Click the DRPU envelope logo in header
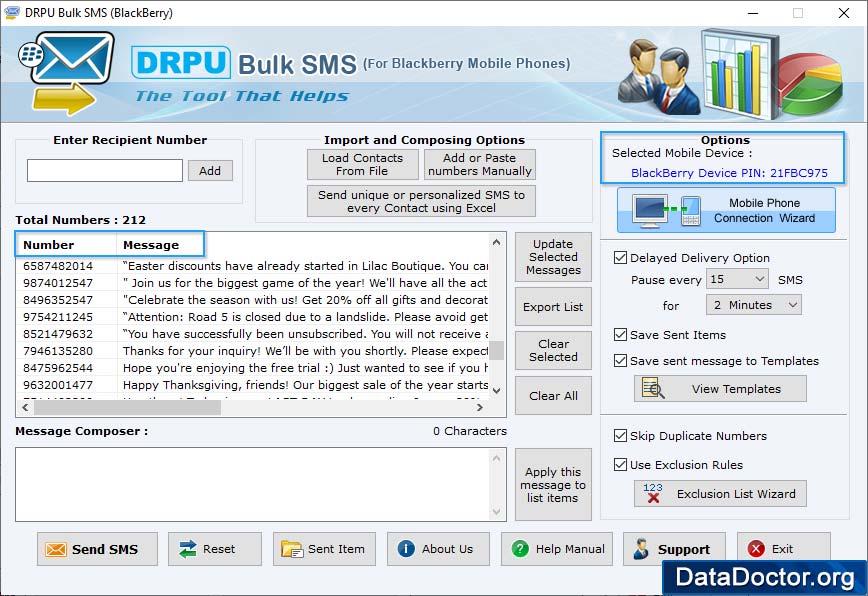Image resolution: width=868 pixels, height=596 pixels. tap(66, 72)
